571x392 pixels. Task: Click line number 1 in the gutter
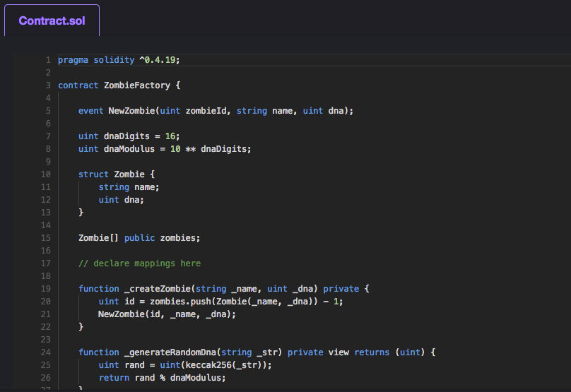coord(47,60)
